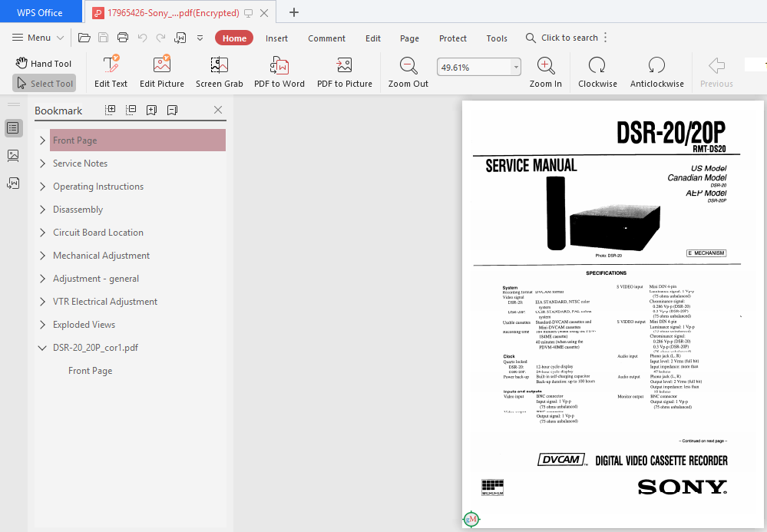Expand the Adjustment - general bookmark
767x532 pixels.
[x=42, y=278]
